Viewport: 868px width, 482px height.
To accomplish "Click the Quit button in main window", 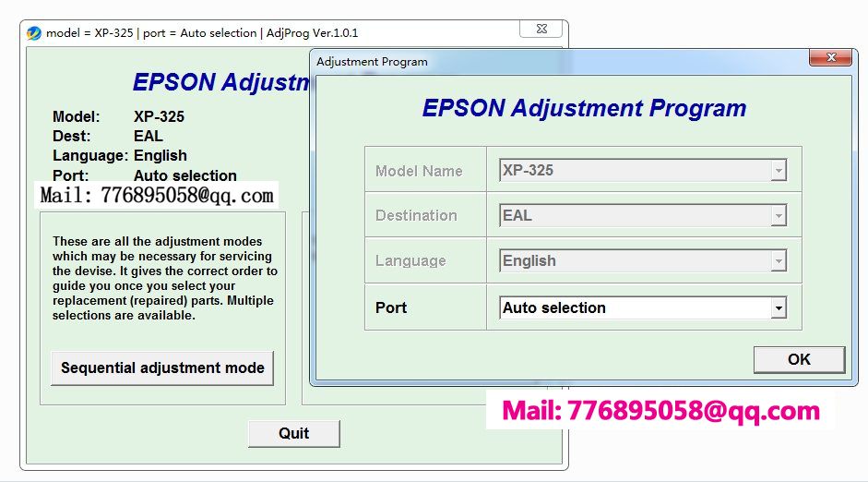I will coord(294,433).
